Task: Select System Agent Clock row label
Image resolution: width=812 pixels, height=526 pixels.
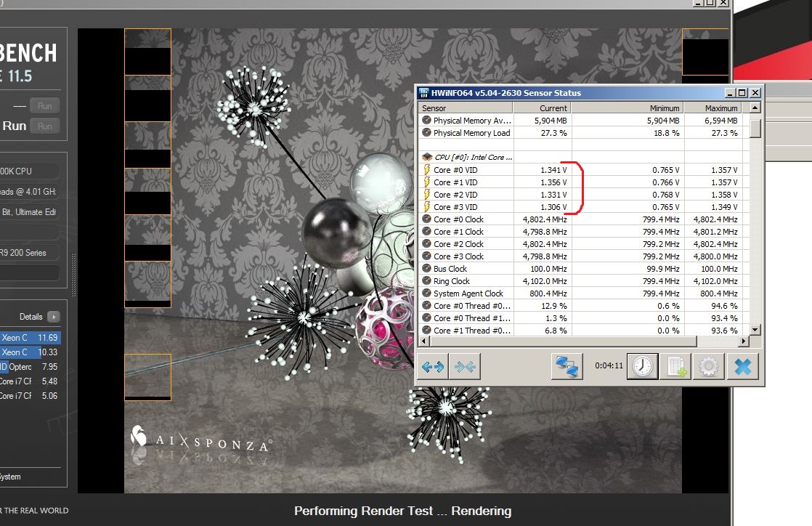Action: pos(468,294)
